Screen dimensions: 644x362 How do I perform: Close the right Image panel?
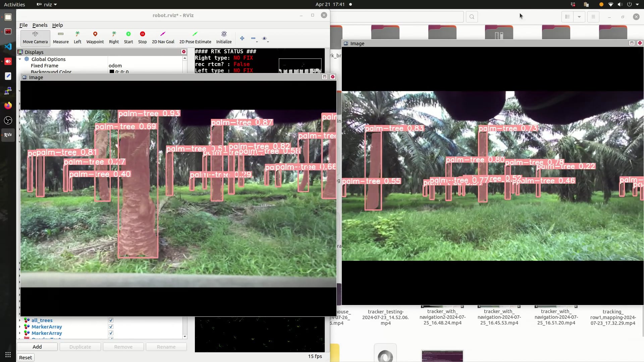tap(640, 43)
